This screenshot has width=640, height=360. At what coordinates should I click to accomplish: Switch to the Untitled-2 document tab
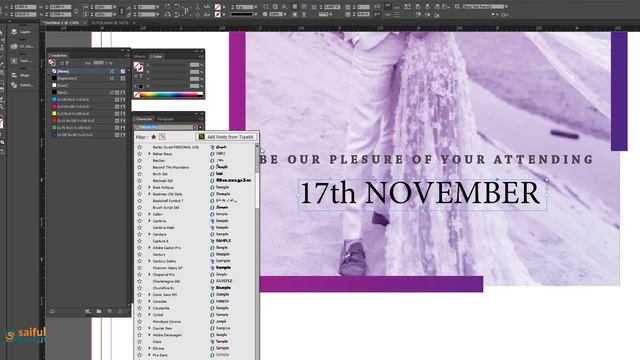coord(62,23)
